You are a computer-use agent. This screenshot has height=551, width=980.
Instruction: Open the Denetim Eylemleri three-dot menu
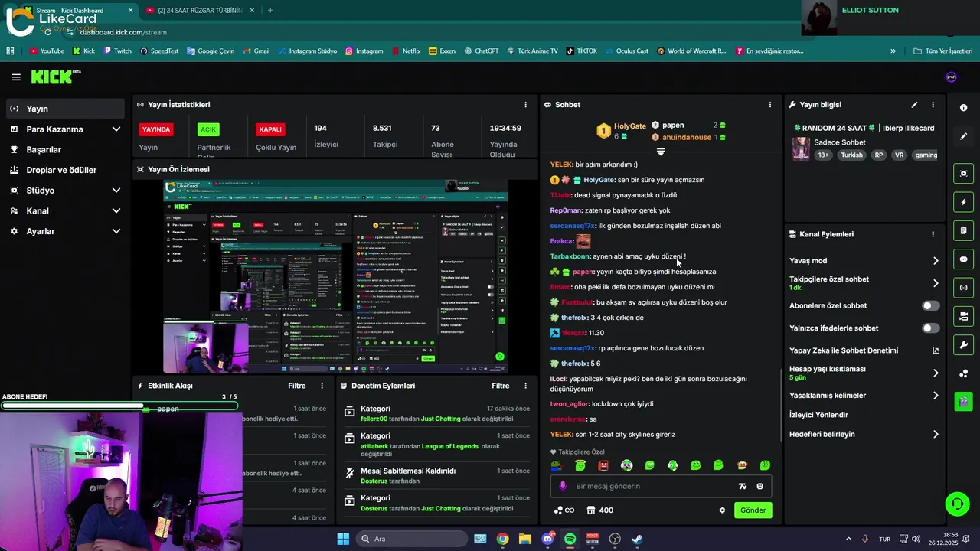[525, 386]
